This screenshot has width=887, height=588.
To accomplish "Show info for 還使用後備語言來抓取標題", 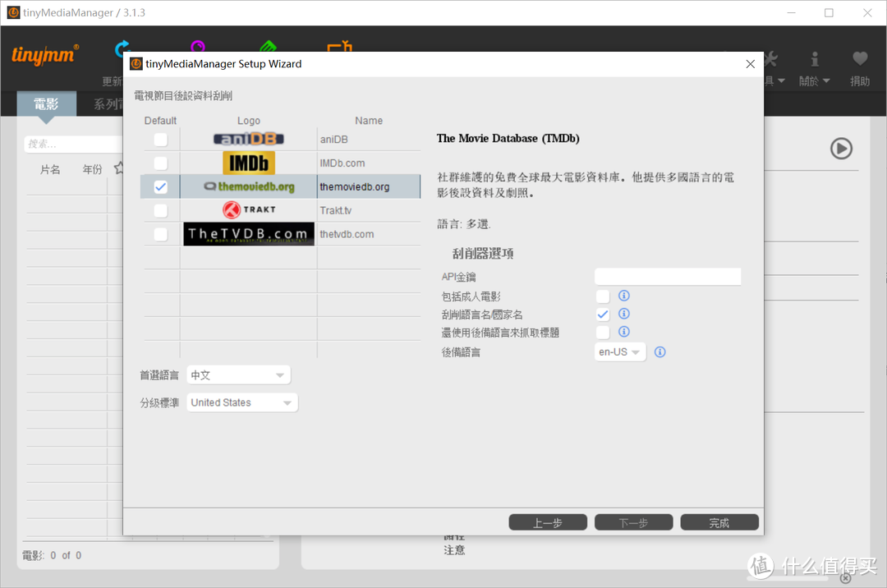I will coord(624,332).
